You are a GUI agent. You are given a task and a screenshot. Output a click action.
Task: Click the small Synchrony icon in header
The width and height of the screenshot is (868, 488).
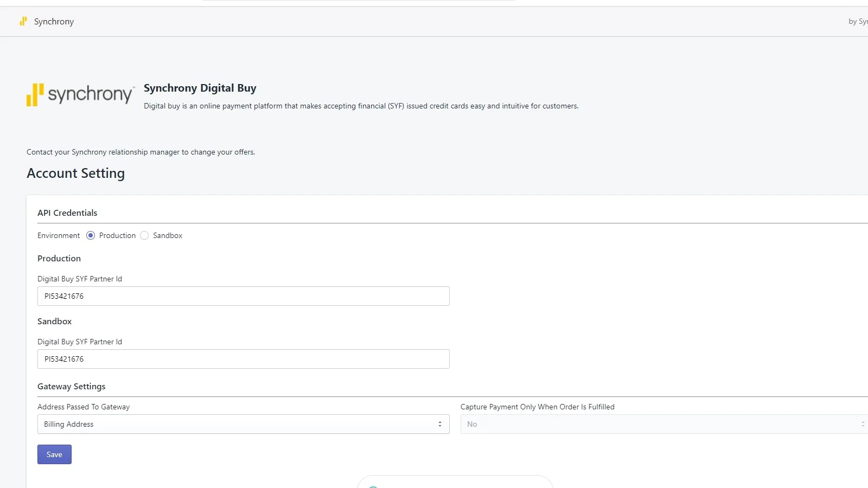coord(23,21)
